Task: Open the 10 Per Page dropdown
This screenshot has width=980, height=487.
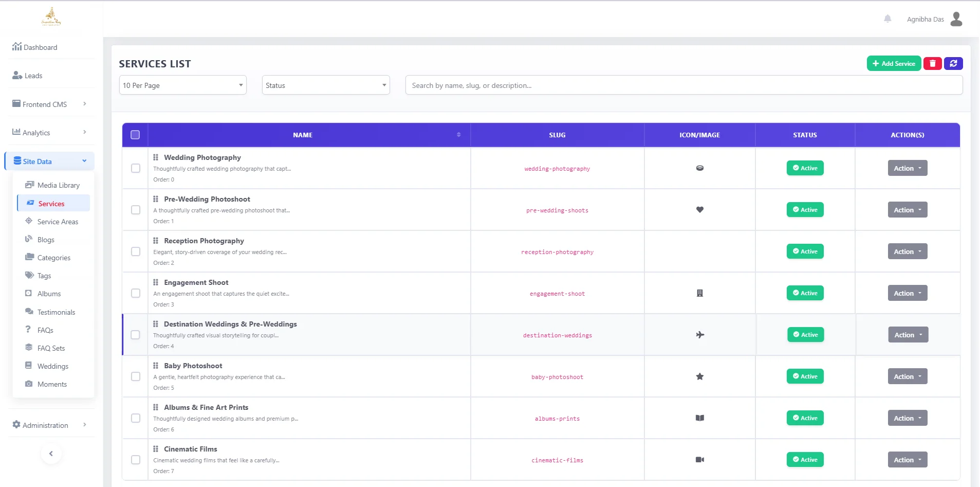Action: pyautogui.click(x=183, y=85)
